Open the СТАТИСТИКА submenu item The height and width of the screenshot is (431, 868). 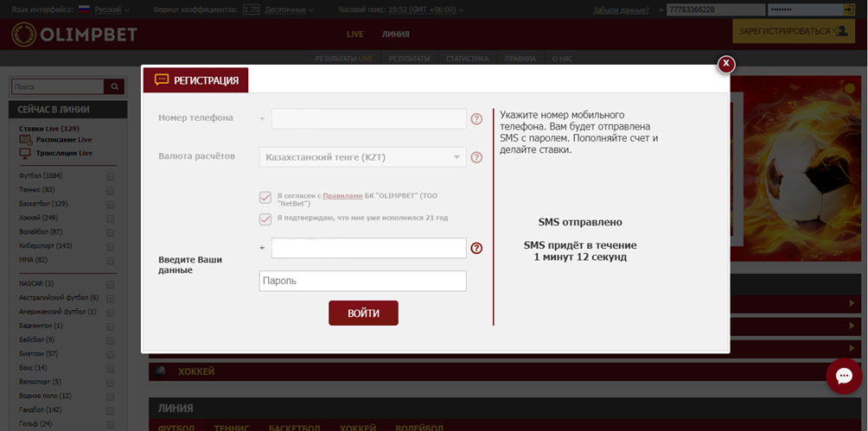(x=467, y=58)
